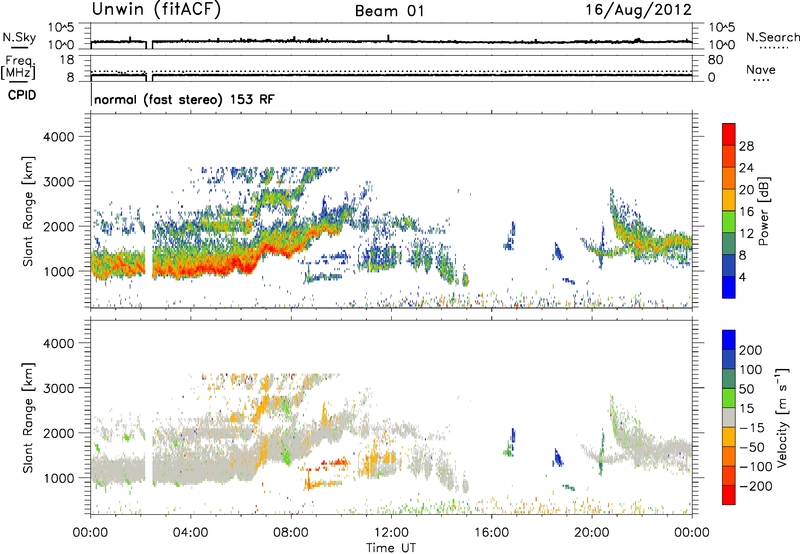800x554 pixels.
Task: Click the '-100' label on Velocity colorbar
Action: pyautogui.click(x=756, y=467)
